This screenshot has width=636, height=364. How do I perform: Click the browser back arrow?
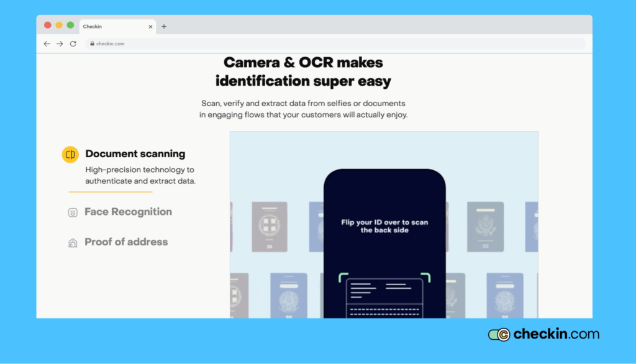coord(47,44)
